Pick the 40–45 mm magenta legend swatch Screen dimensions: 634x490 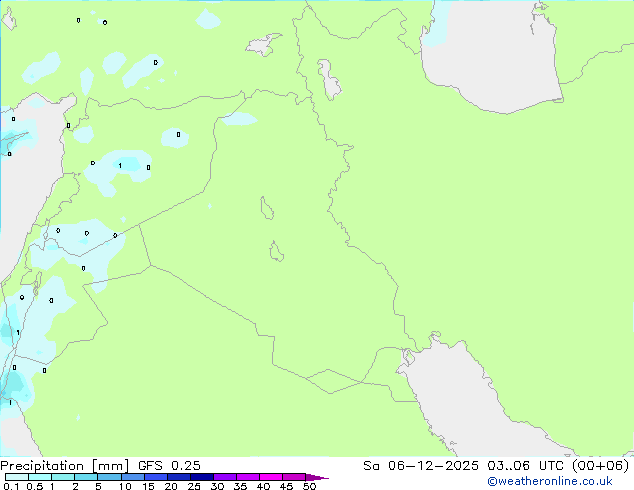271,477
